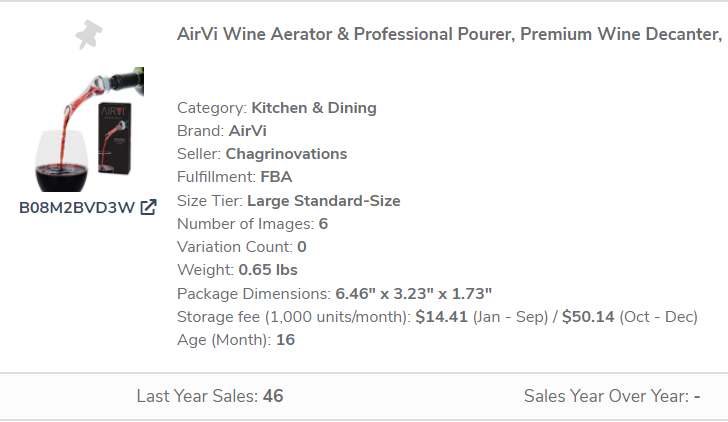The width and height of the screenshot is (728, 422).
Task: Click the 0.65 lbs weight value
Action: [268, 270]
